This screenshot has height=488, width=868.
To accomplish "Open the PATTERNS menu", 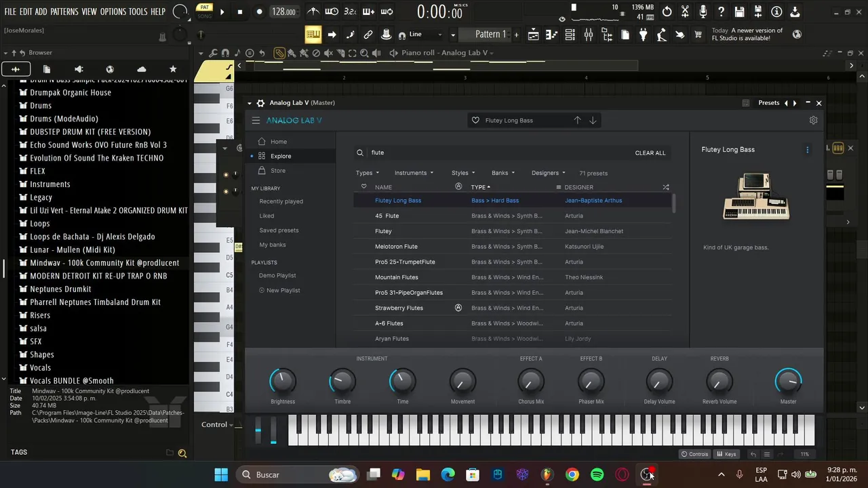I will pos(64,12).
